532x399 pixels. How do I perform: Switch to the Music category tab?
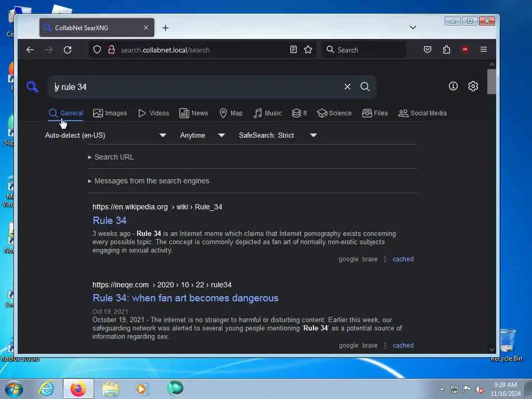pos(268,113)
